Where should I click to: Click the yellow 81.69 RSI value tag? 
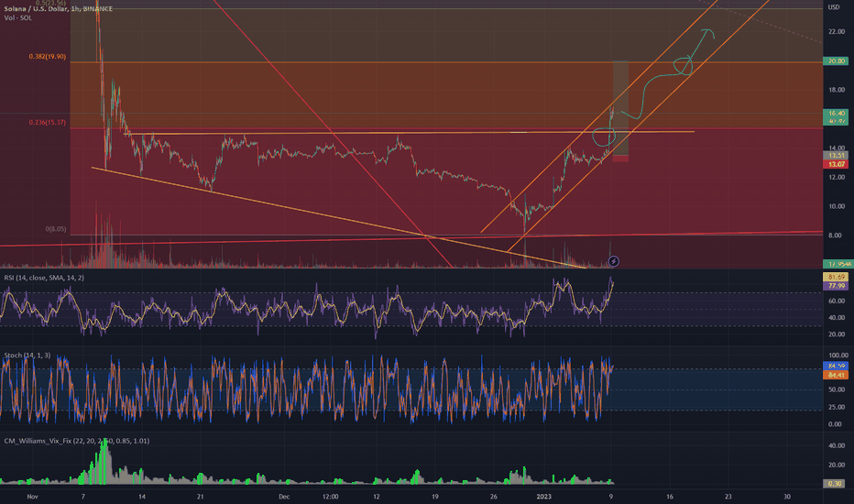(x=836, y=278)
